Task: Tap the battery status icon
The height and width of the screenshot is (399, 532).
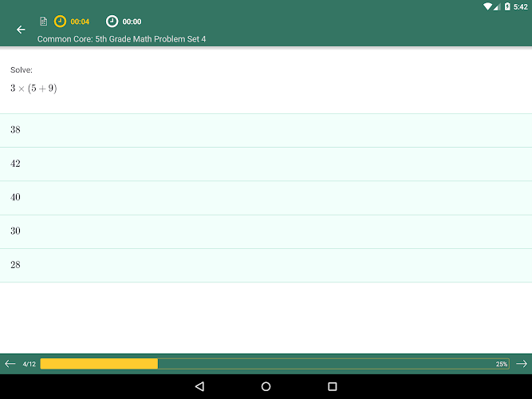Action: coord(507,6)
